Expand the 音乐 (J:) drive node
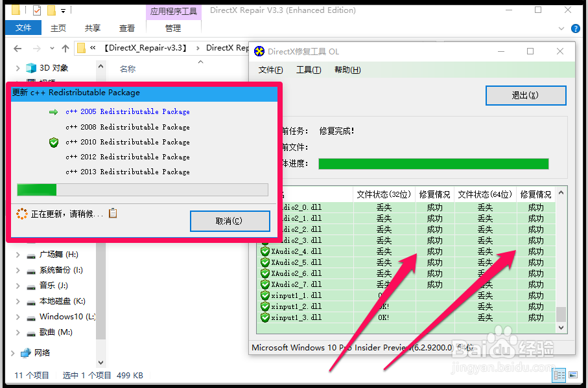The image size is (588, 388). pyautogui.click(x=18, y=286)
